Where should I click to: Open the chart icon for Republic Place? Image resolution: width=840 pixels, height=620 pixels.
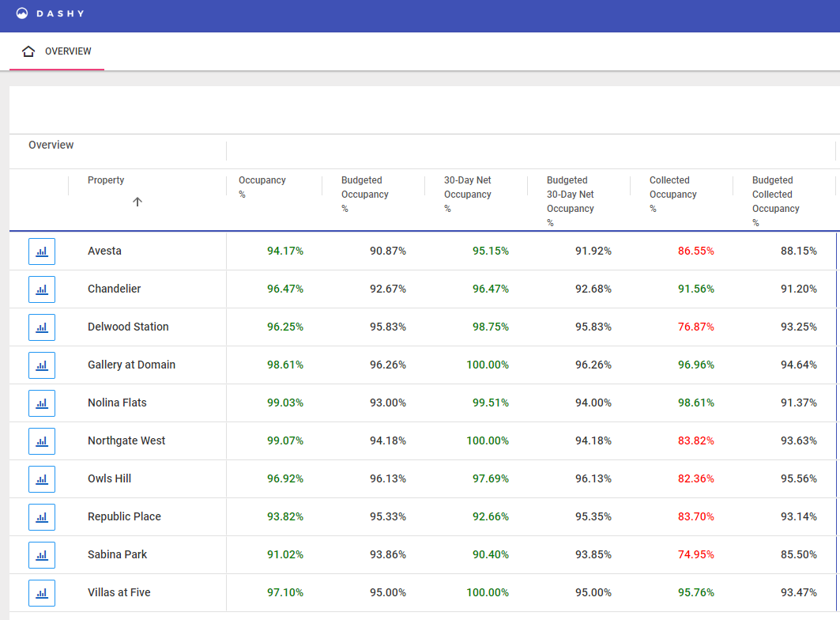coord(42,517)
